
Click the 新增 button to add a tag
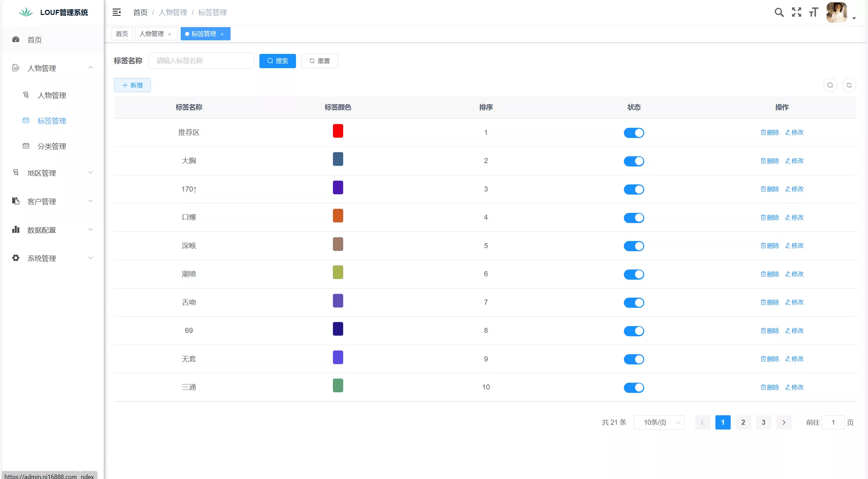[x=132, y=85]
